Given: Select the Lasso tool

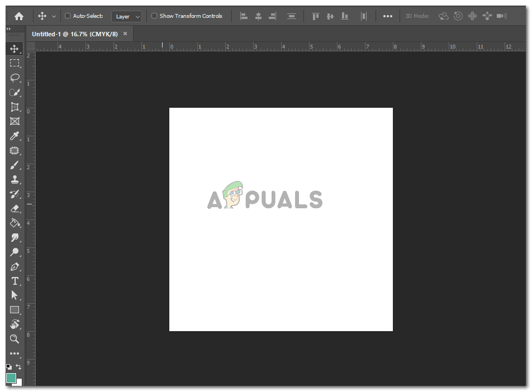Looking at the screenshot, I should point(15,78).
